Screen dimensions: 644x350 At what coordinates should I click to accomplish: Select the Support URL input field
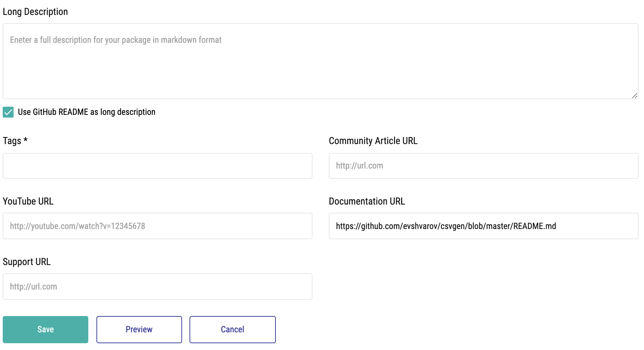[158, 286]
